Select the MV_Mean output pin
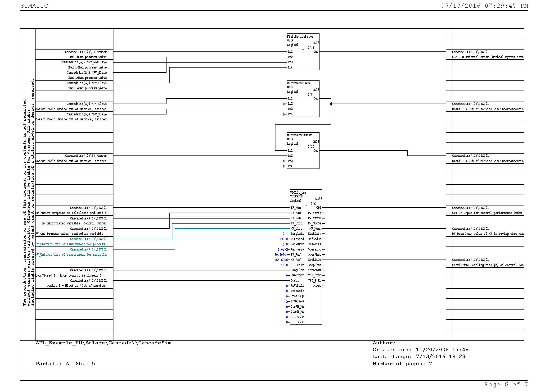 pyautogui.click(x=315, y=228)
